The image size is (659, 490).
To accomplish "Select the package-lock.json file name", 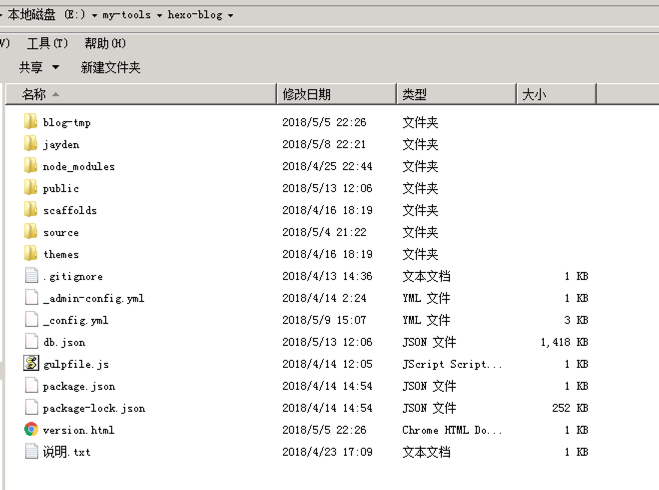I will coord(93,408).
